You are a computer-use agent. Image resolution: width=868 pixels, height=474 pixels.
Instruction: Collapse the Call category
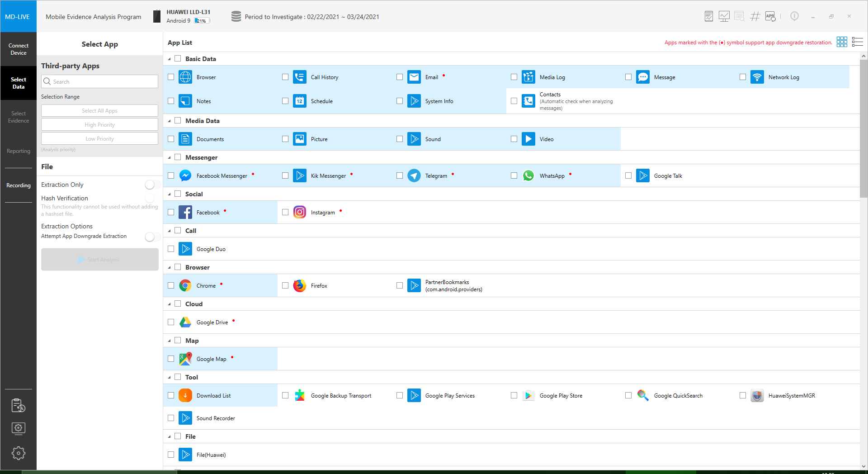click(x=170, y=231)
